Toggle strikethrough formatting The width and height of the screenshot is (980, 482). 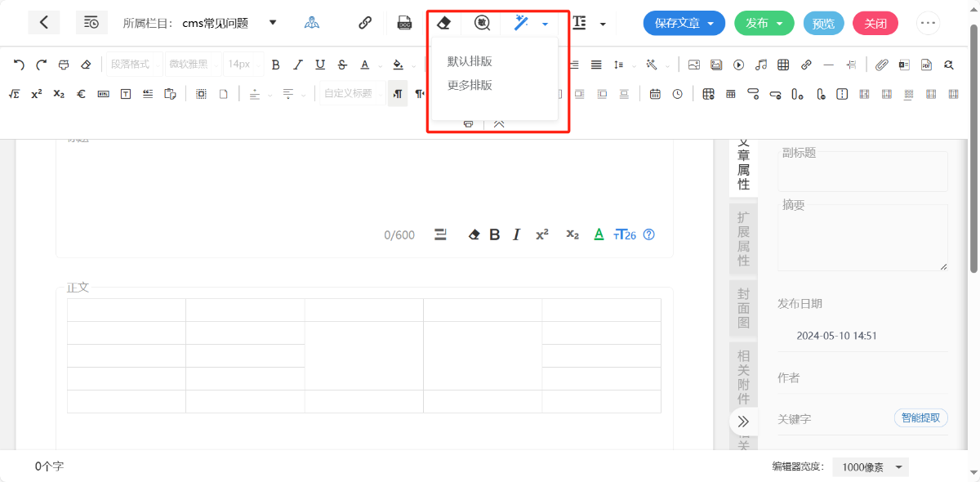[342, 65]
